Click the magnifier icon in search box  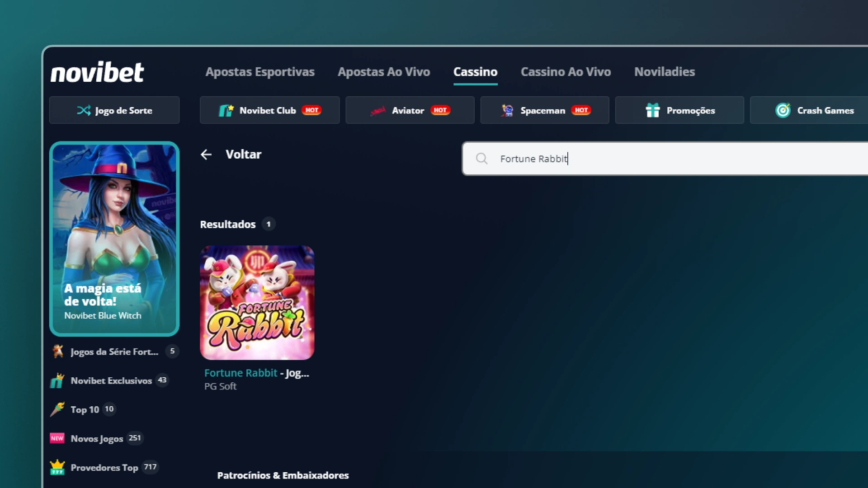coord(482,159)
